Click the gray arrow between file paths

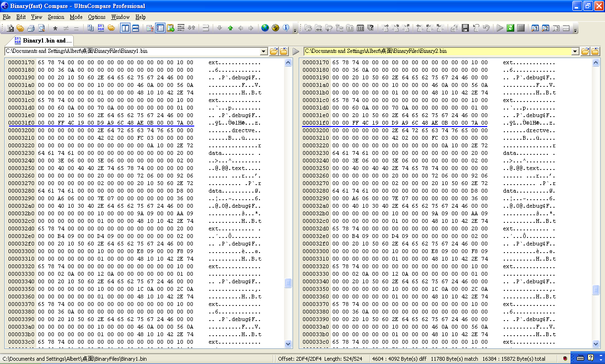(x=296, y=51)
